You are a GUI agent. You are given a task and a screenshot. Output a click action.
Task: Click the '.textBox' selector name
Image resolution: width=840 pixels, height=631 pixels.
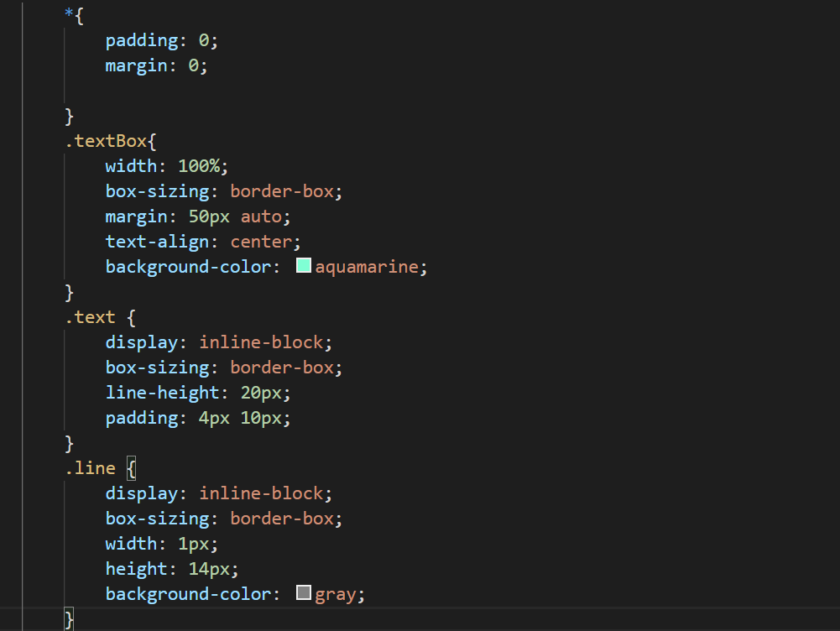pos(106,141)
